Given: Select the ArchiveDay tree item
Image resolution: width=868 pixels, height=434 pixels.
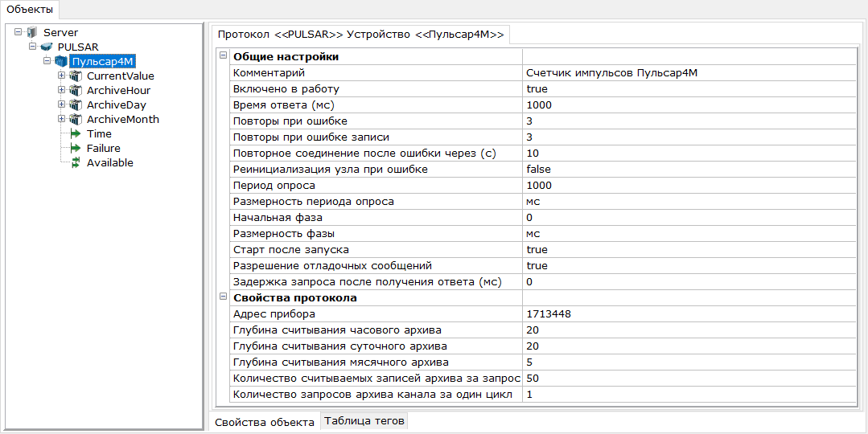Looking at the screenshot, I should click(x=117, y=104).
